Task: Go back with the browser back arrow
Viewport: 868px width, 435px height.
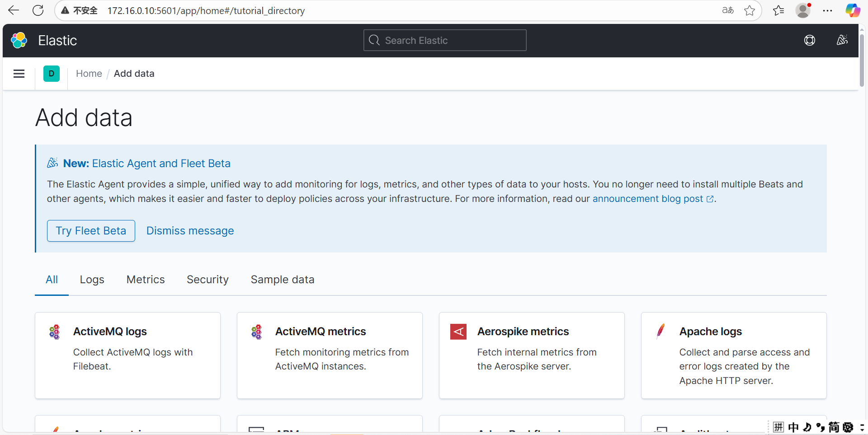Action: coord(14,10)
